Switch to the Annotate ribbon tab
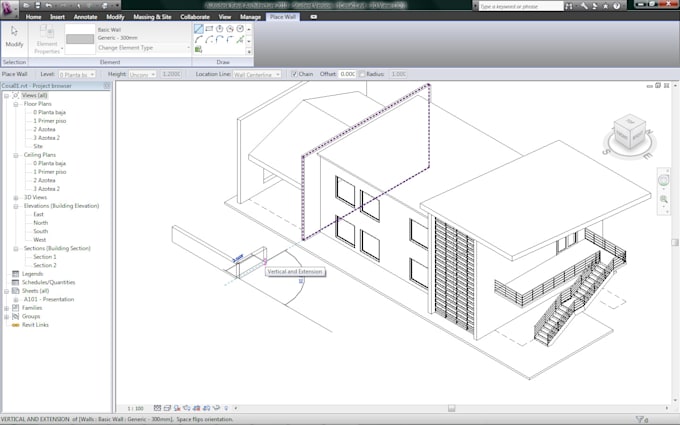 coord(87,17)
